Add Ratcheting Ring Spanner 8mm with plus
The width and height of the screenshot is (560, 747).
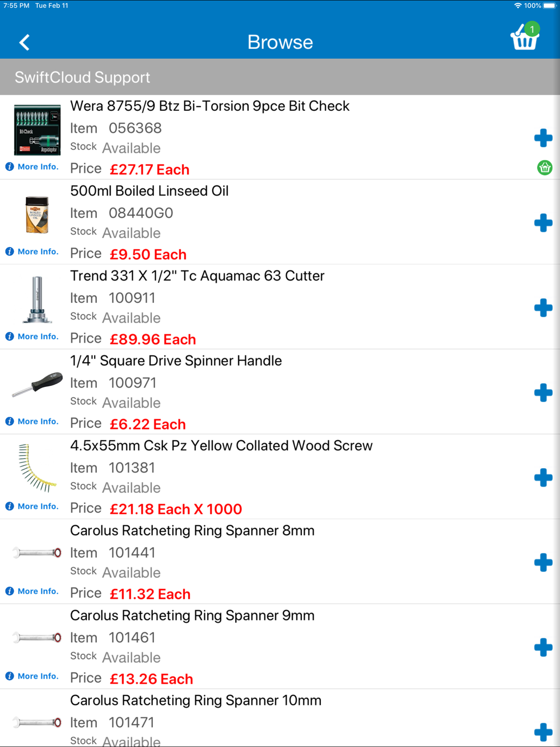point(543,562)
